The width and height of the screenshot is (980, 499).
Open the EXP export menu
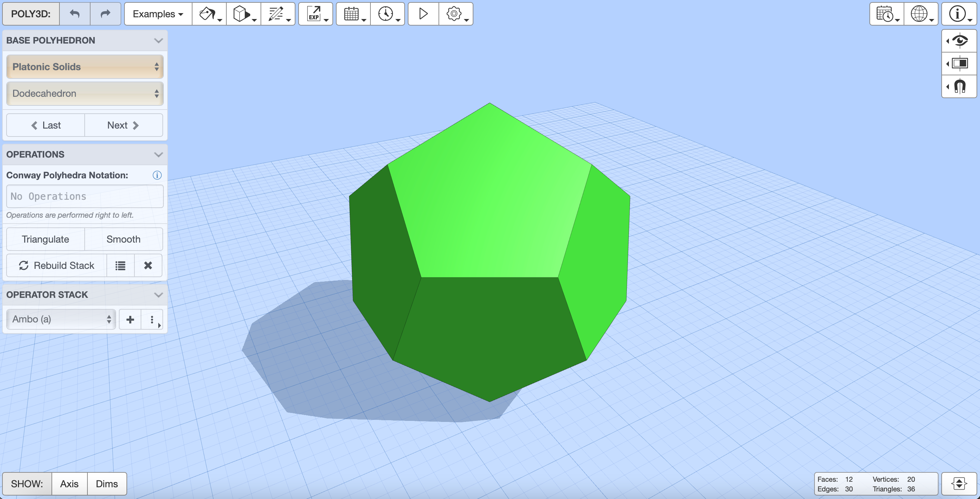point(316,14)
